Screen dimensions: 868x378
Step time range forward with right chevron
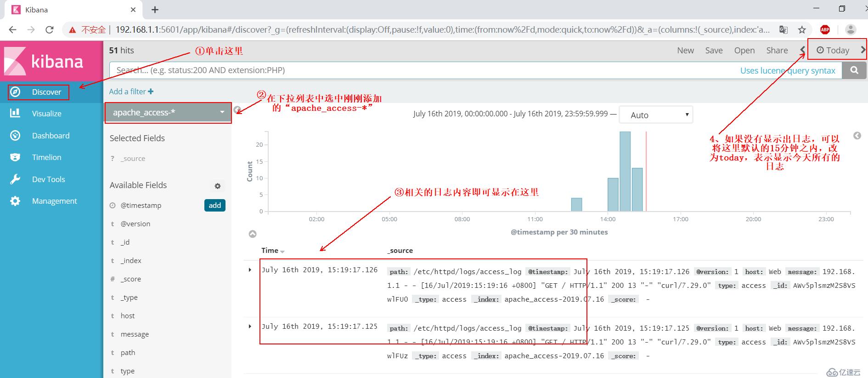[x=863, y=50]
